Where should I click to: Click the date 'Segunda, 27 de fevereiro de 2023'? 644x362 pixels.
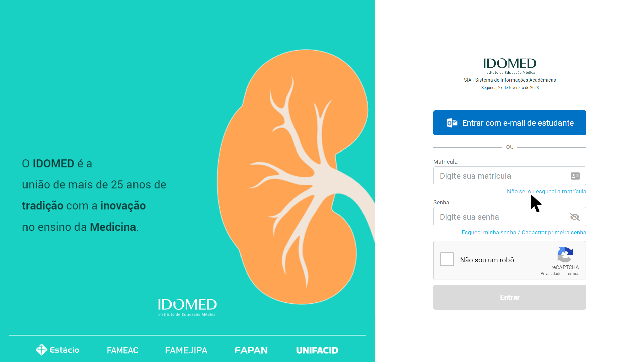pos(509,88)
